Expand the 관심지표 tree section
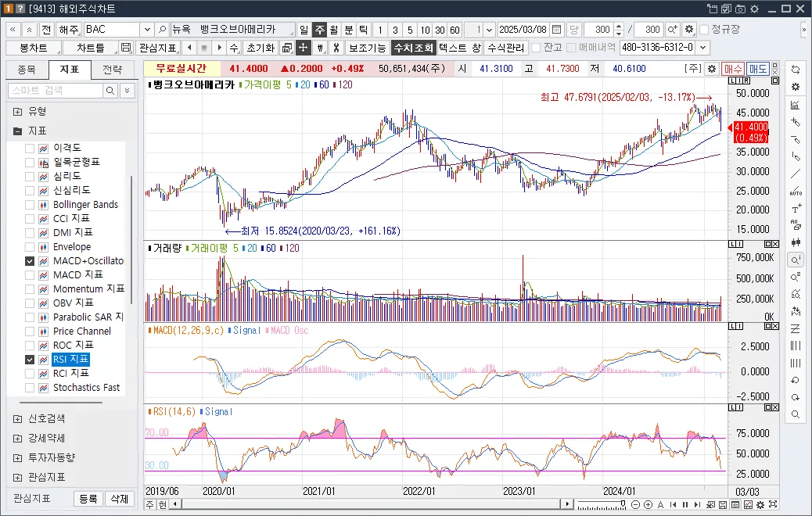 coord(18,477)
